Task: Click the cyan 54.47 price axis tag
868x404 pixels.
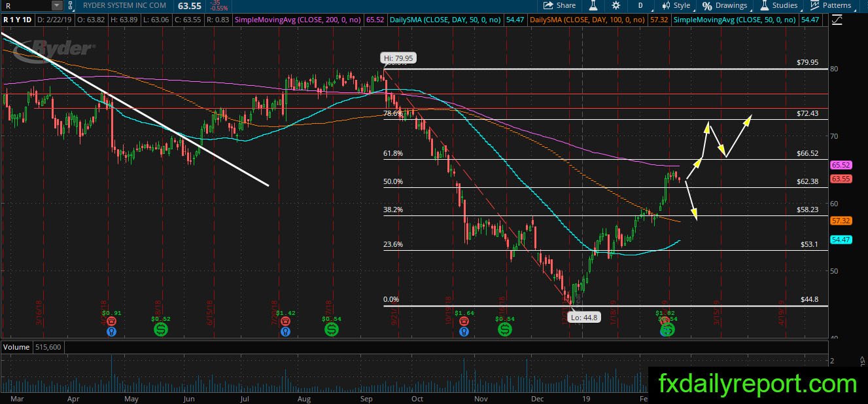Action: click(x=840, y=240)
